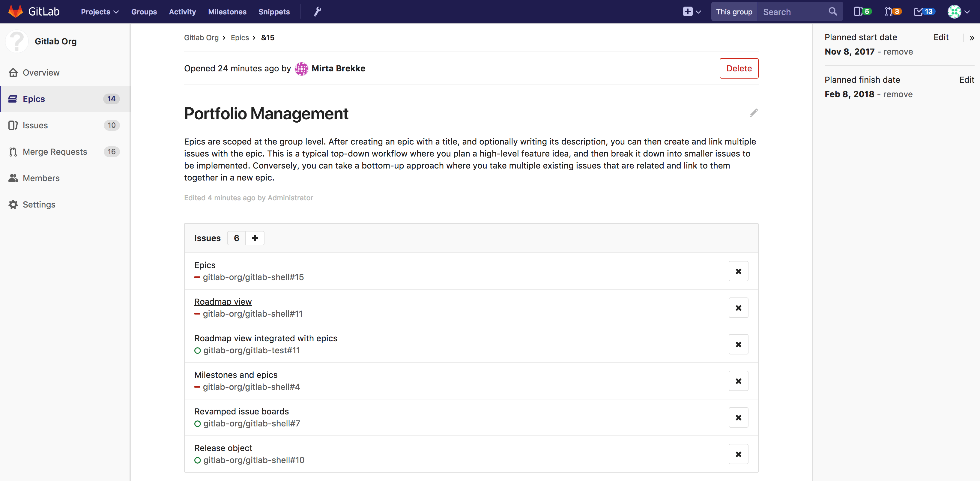The width and height of the screenshot is (980, 481).
Task: Expand the Projects dropdown
Action: coord(100,12)
